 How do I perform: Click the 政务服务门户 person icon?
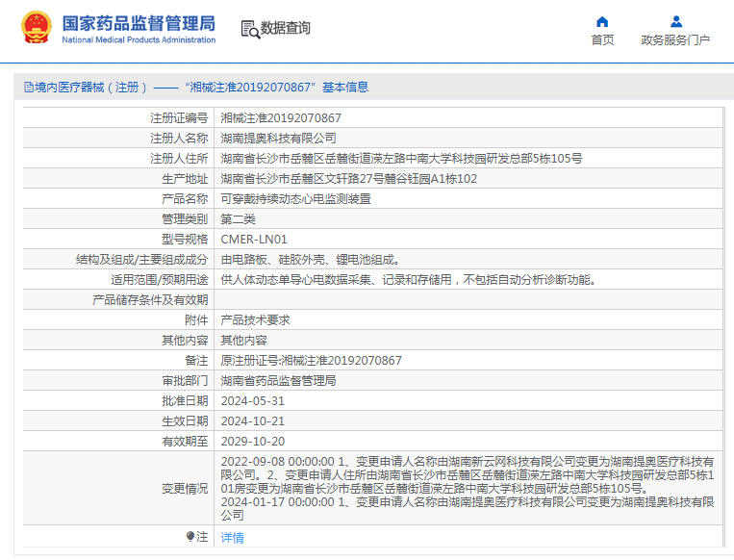(x=676, y=21)
